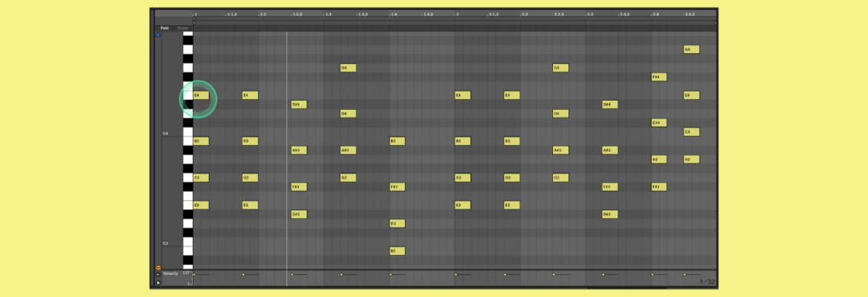Select the D#3 note at beat 1.2.3
This screenshot has height=297, width=868.
(x=299, y=214)
